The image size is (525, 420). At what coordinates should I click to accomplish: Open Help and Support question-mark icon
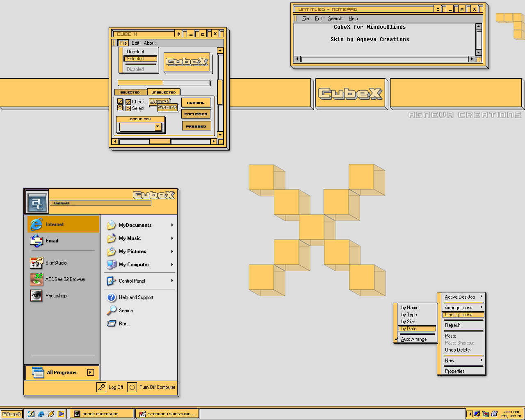tap(111, 297)
